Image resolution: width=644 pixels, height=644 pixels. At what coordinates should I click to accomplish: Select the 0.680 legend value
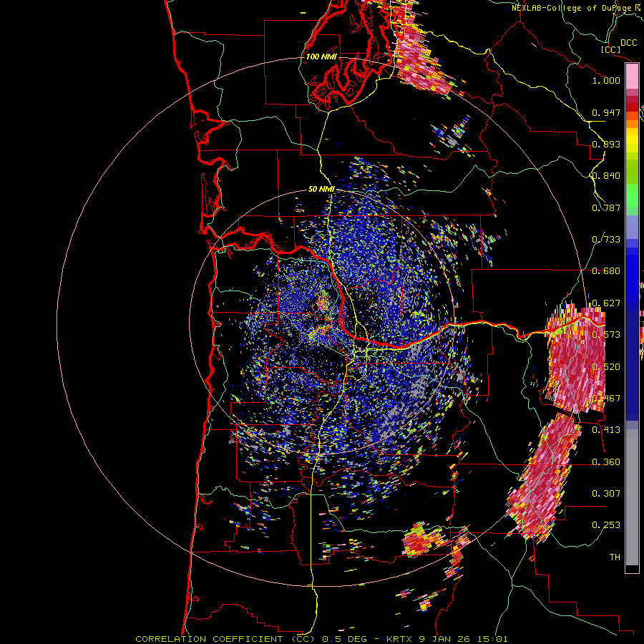[606, 271]
